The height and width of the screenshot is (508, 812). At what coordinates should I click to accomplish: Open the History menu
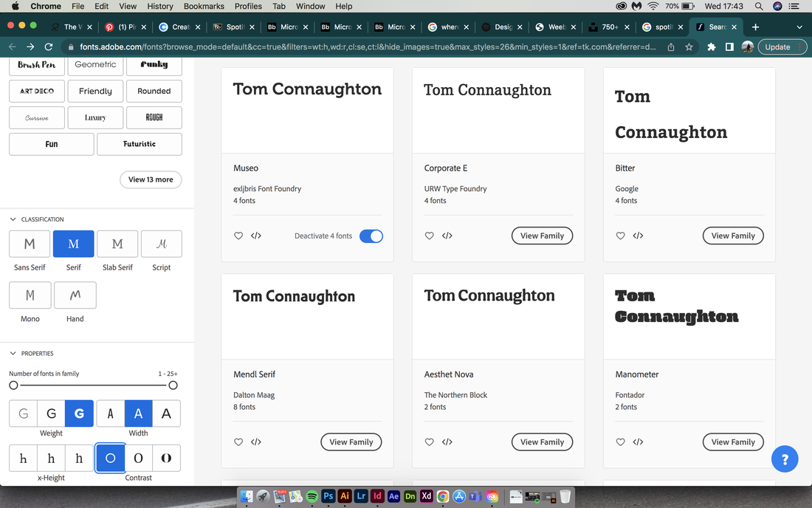pyautogui.click(x=159, y=6)
